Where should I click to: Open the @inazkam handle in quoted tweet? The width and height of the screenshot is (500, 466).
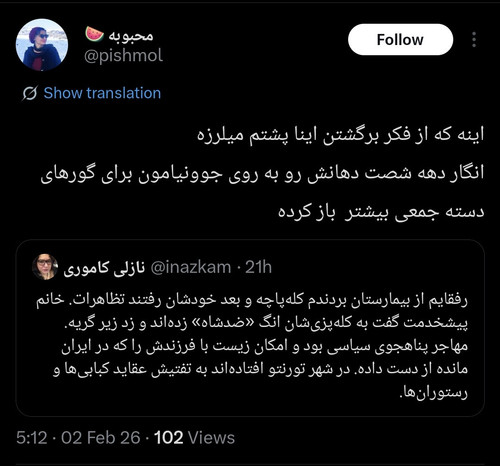coord(191,267)
